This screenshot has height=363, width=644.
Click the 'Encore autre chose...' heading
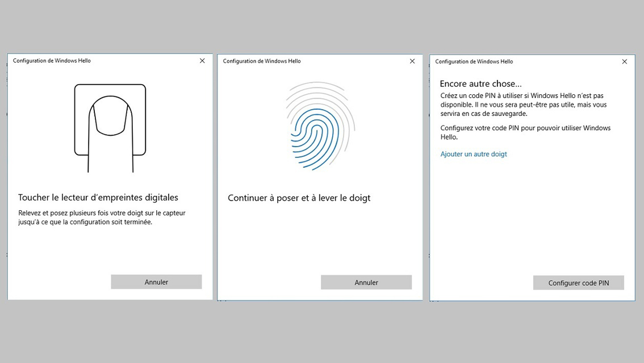[480, 84]
